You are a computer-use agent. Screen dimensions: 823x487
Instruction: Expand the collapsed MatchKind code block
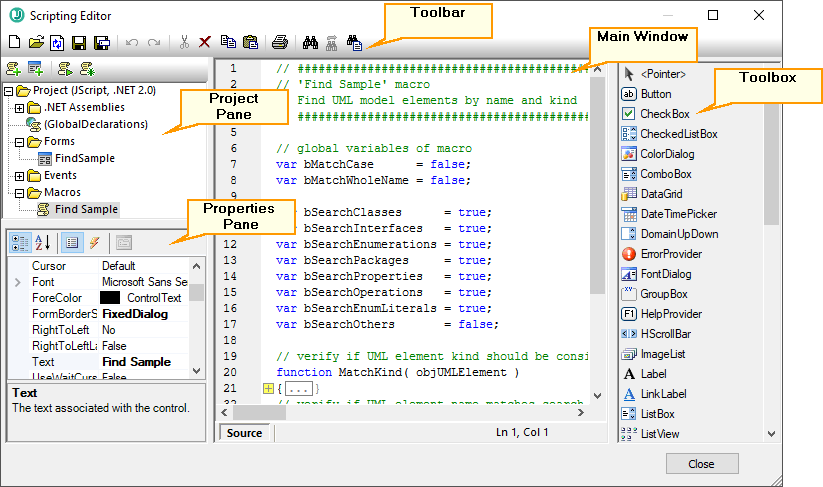(x=268, y=388)
